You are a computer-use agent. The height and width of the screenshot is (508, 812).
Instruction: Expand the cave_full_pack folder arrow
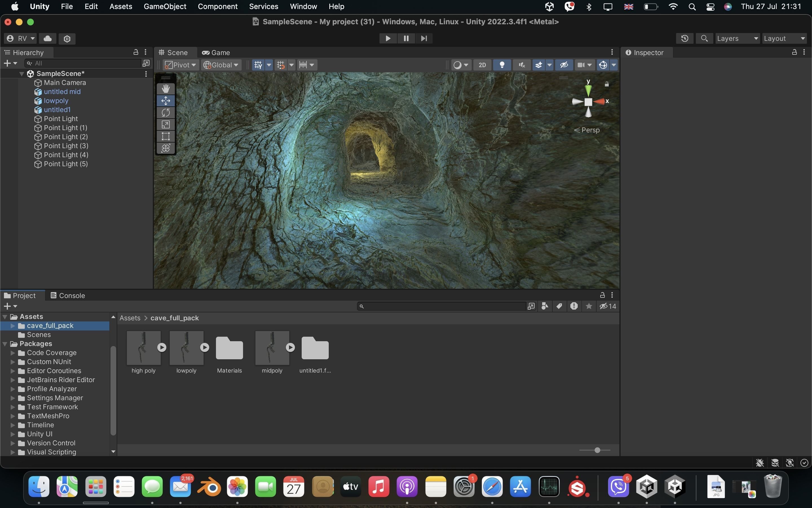tap(12, 326)
